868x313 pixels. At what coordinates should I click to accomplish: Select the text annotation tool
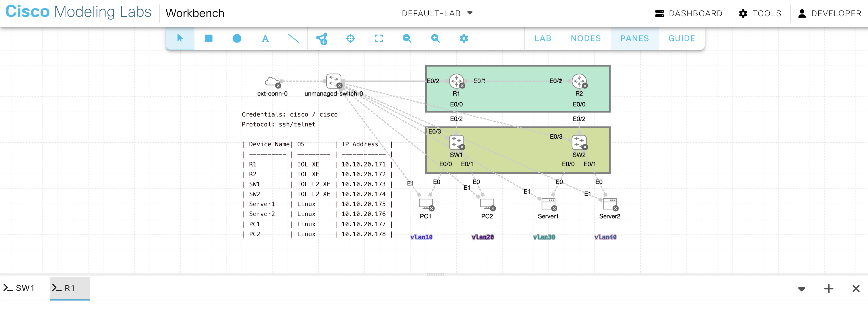[265, 38]
